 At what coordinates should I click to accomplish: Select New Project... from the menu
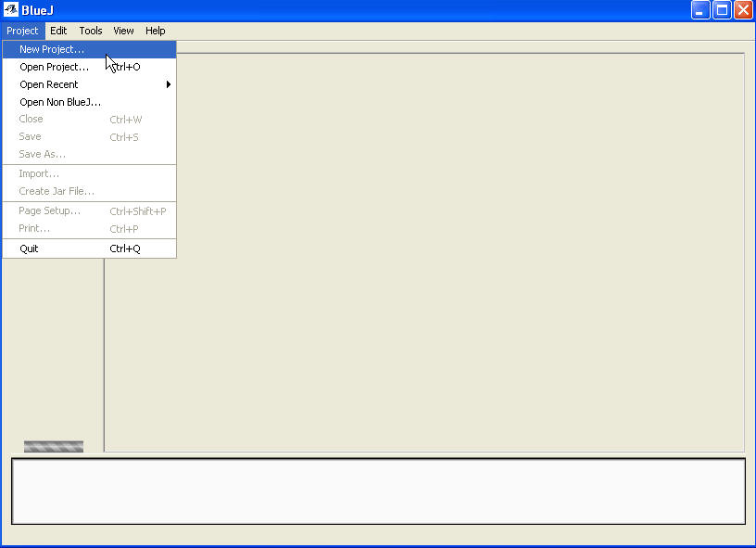[x=52, y=49]
